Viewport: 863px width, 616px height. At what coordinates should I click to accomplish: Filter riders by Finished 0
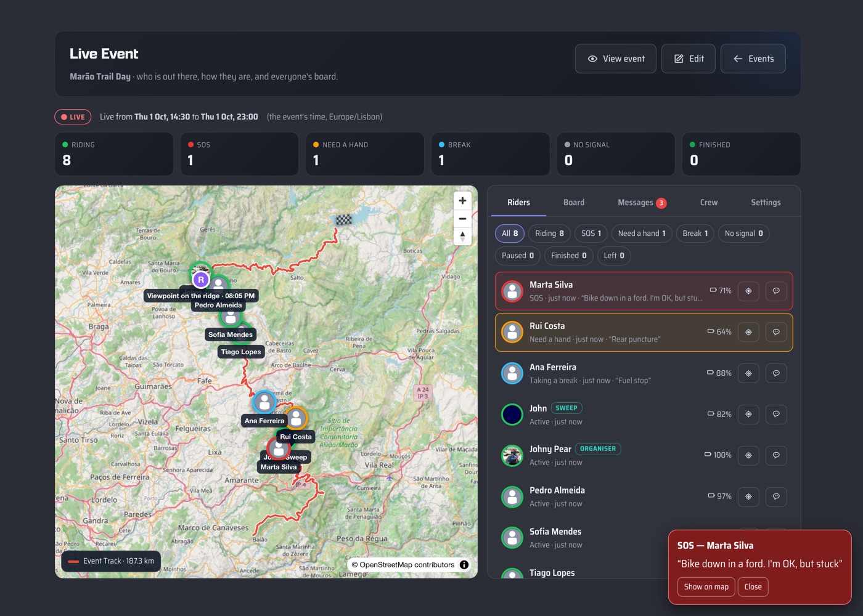(x=569, y=256)
